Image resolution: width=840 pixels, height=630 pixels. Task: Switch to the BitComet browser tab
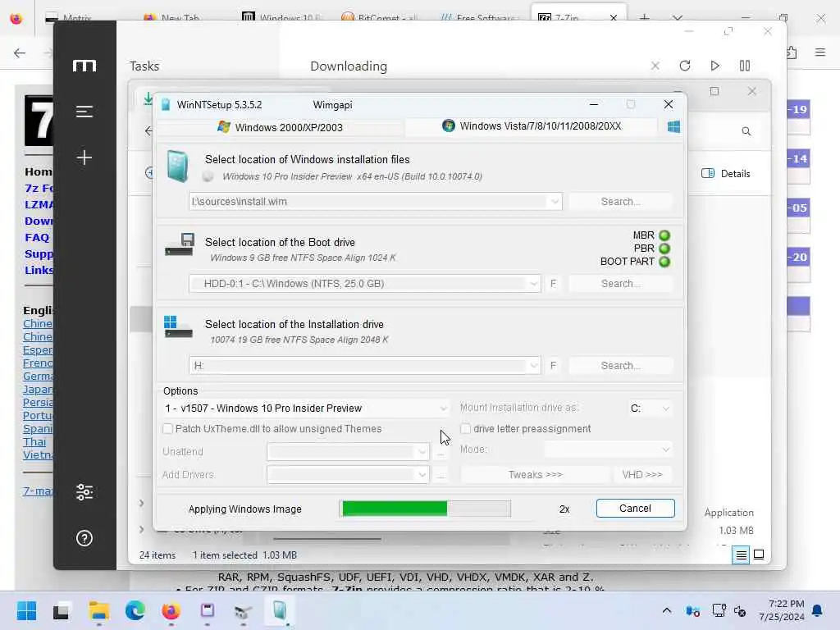click(379, 18)
